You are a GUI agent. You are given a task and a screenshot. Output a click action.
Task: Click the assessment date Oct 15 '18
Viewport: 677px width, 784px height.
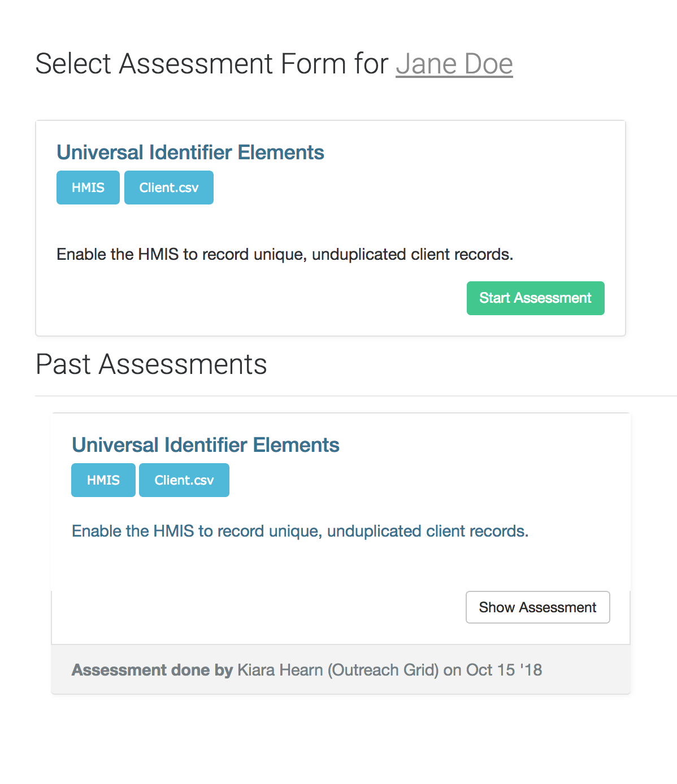[504, 670]
